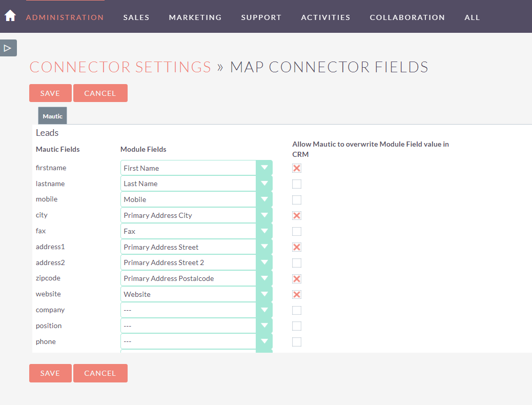532x405 pixels.
Task: Toggle overwrite checkbox for website row
Action: (x=297, y=294)
